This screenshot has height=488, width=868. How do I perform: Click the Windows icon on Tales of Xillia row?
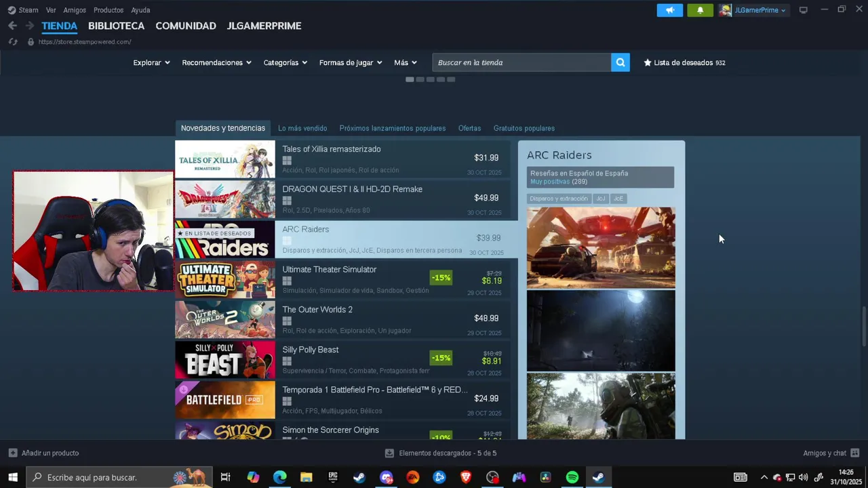287,161
